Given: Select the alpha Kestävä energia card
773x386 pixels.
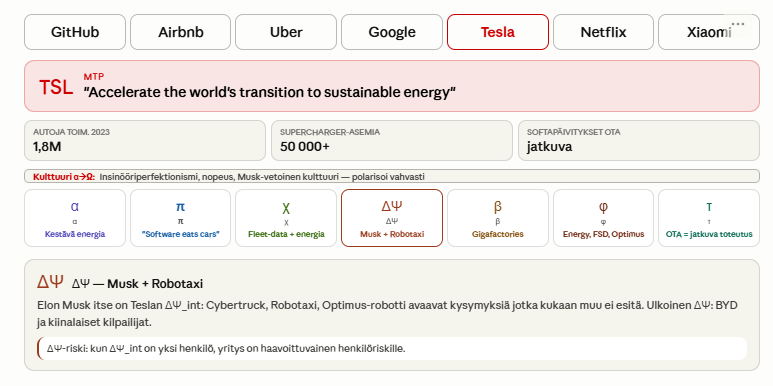Looking at the screenshot, I should [x=75, y=218].
